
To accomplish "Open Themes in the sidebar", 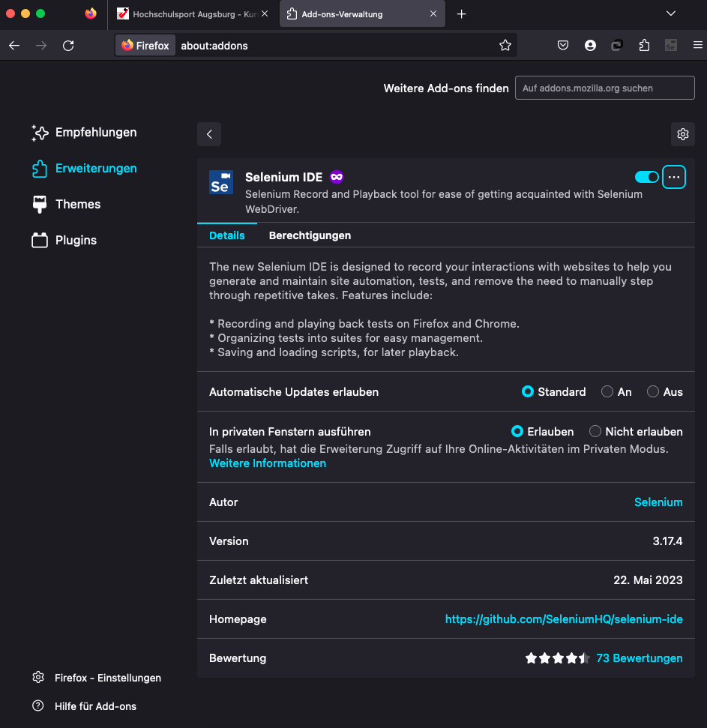I will pos(66,204).
